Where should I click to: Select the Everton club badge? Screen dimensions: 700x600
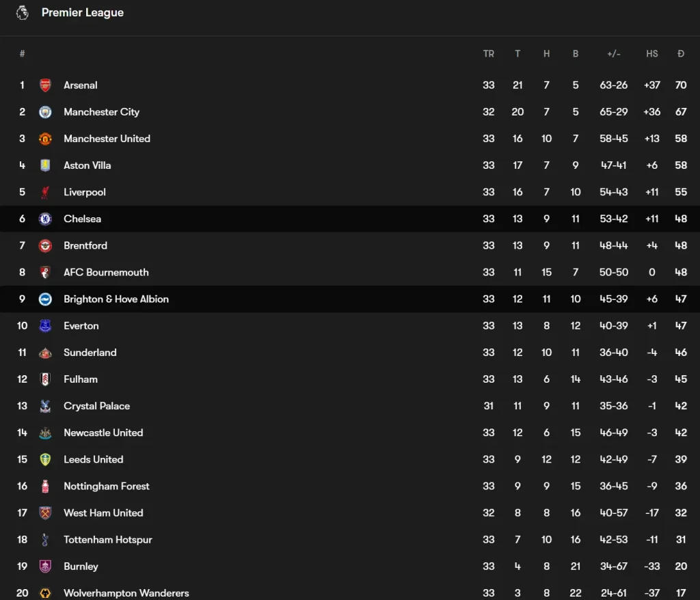point(46,325)
